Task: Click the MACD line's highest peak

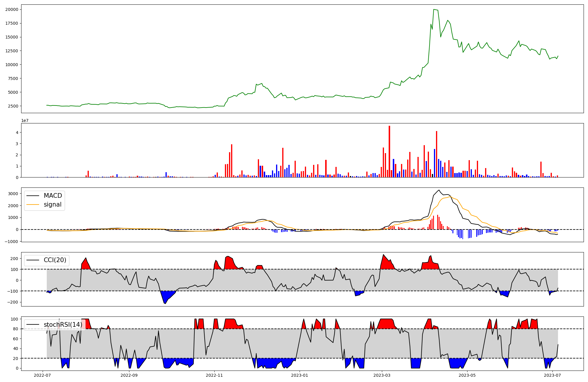Action: [x=439, y=190]
